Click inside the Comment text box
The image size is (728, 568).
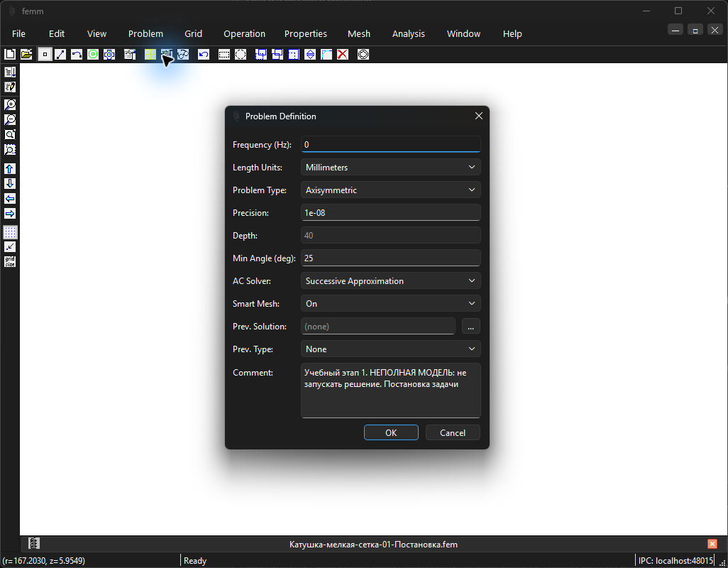click(x=390, y=390)
